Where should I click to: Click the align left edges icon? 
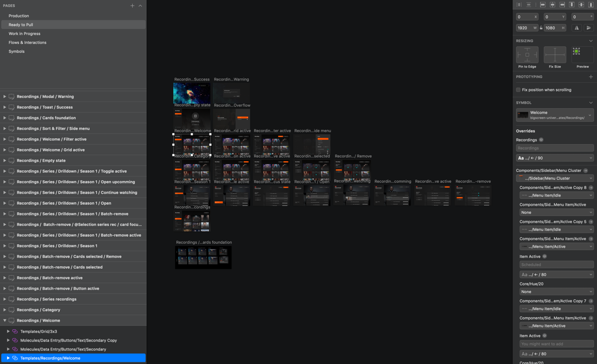click(x=543, y=5)
